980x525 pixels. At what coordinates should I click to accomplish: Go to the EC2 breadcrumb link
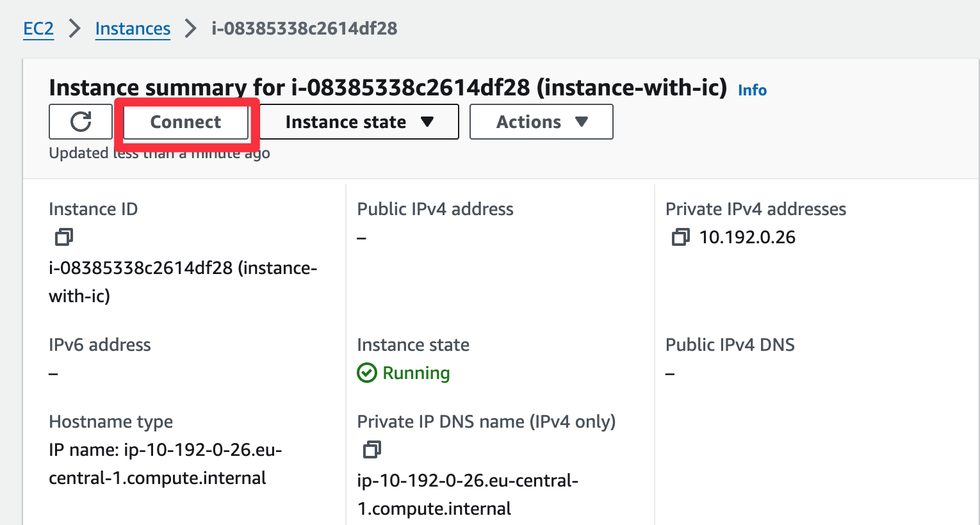[38, 29]
